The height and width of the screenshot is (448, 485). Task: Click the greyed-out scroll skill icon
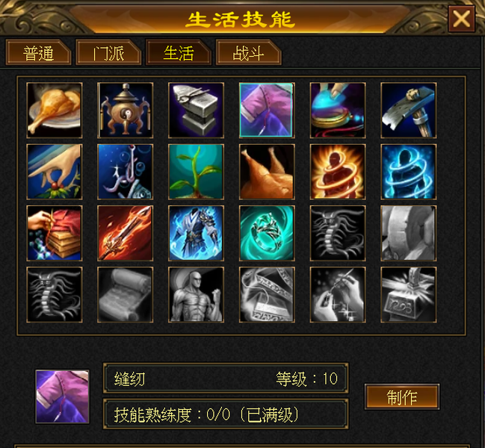[126, 295]
